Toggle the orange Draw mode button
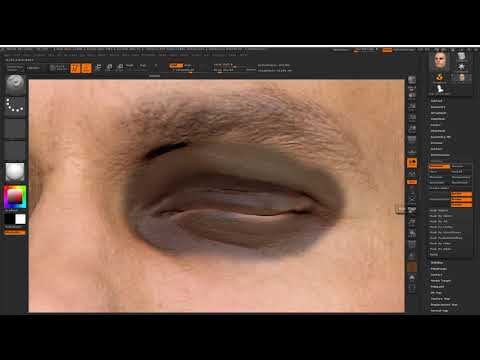Screen dimensions: 480x360 tap(86, 68)
